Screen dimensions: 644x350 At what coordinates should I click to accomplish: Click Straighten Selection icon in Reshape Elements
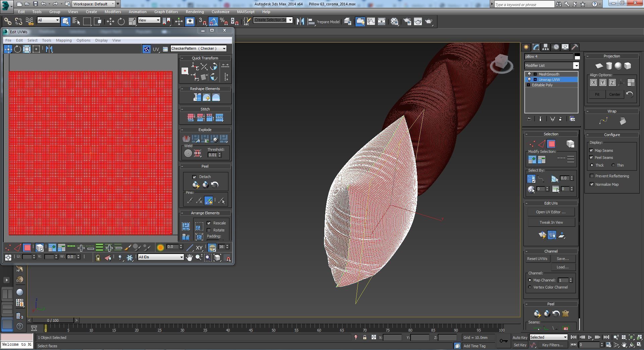coord(197,97)
